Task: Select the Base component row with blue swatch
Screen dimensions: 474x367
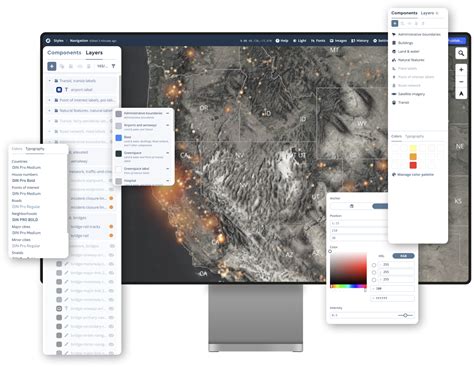Action: click(x=144, y=141)
